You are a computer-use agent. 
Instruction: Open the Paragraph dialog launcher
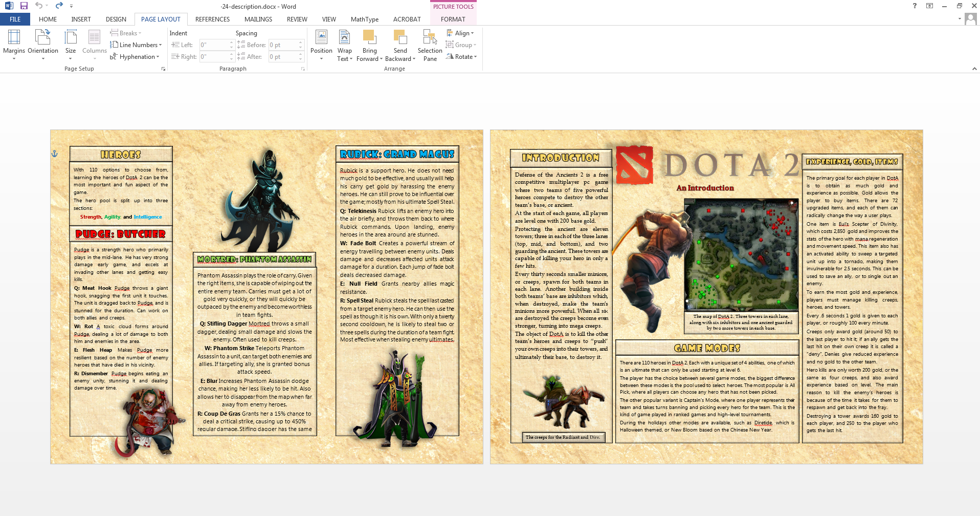click(303, 69)
